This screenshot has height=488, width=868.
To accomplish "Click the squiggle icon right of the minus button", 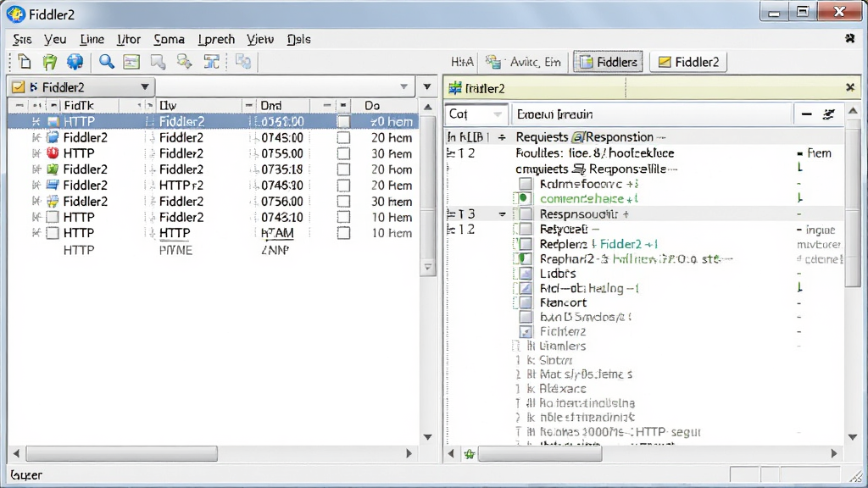I will 829,114.
